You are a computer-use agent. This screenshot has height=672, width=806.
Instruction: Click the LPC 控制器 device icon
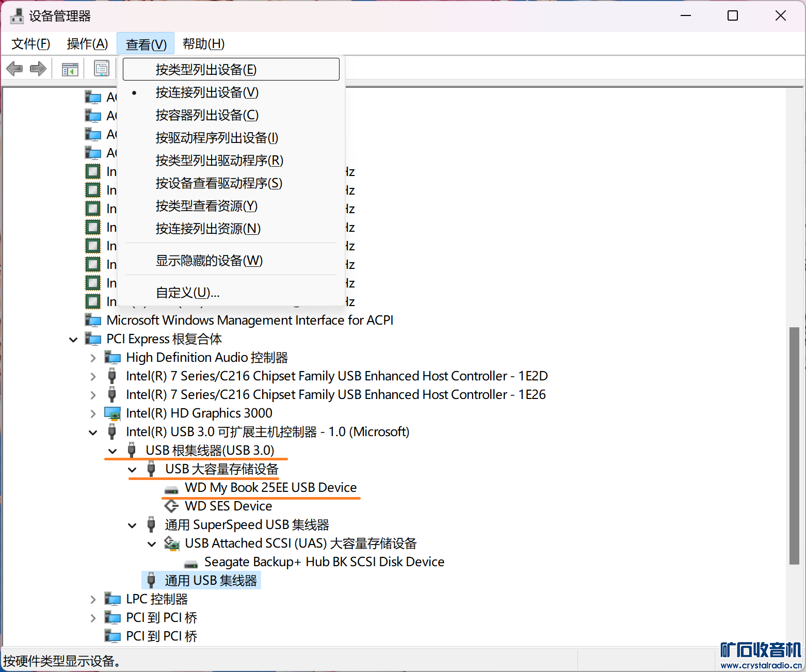click(x=112, y=599)
